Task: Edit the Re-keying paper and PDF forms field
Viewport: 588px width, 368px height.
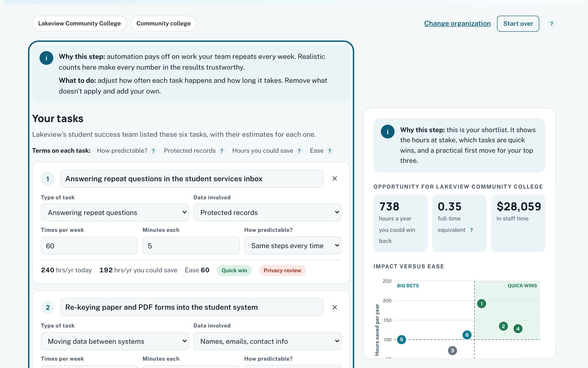Action: pyautogui.click(x=191, y=307)
